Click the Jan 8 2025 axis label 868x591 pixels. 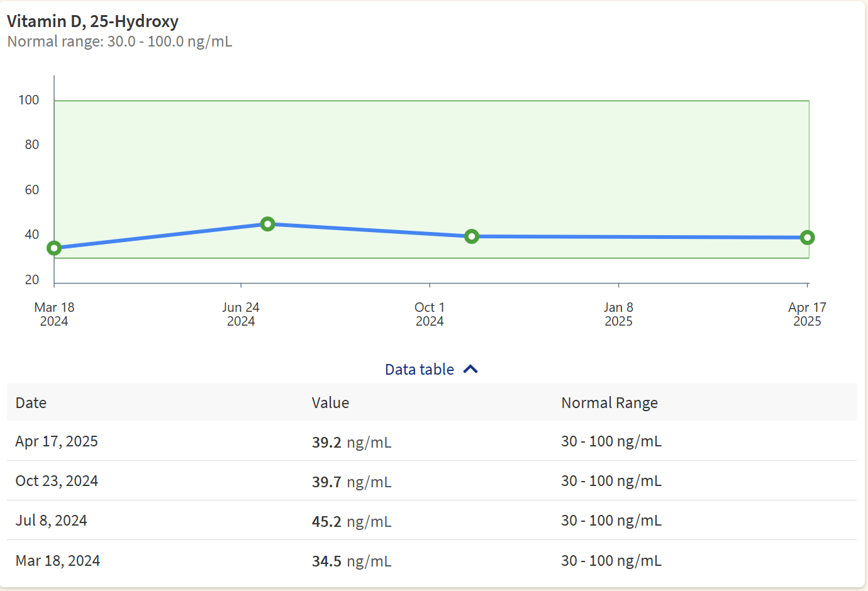(x=618, y=314)
